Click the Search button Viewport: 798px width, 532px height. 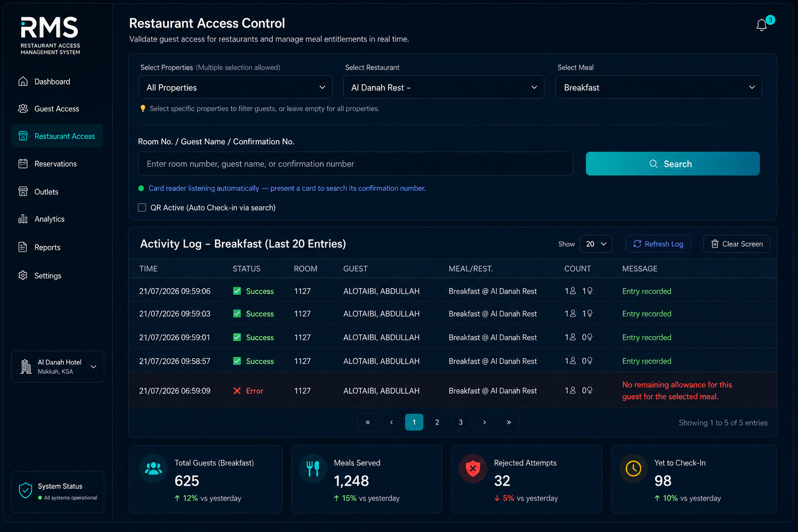coord(673,164)
